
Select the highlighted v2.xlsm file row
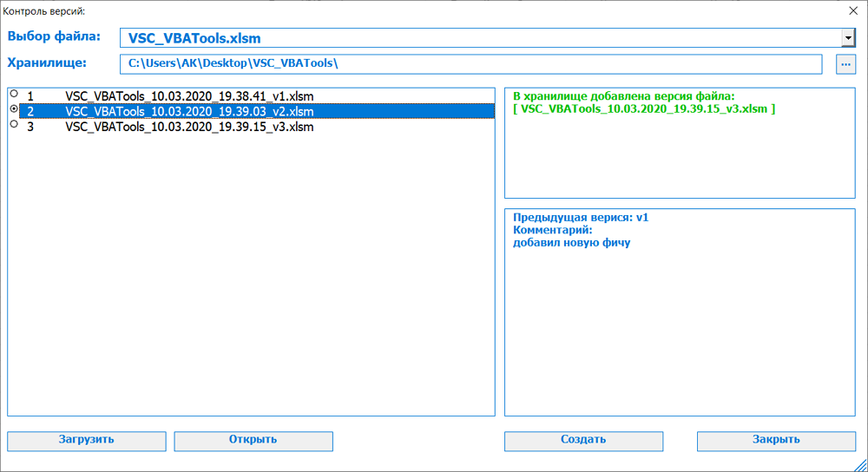[x=257, y=111]
